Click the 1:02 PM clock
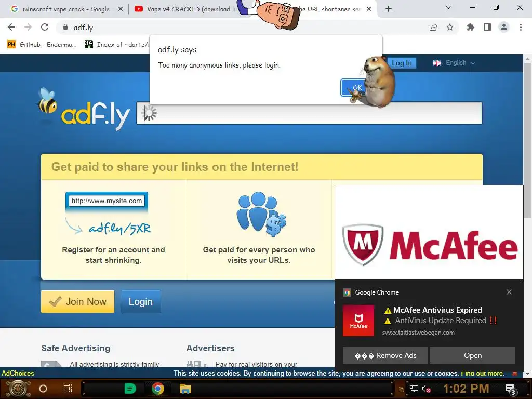The height and width of the screenshot is (399, 532). pos(466,389)
